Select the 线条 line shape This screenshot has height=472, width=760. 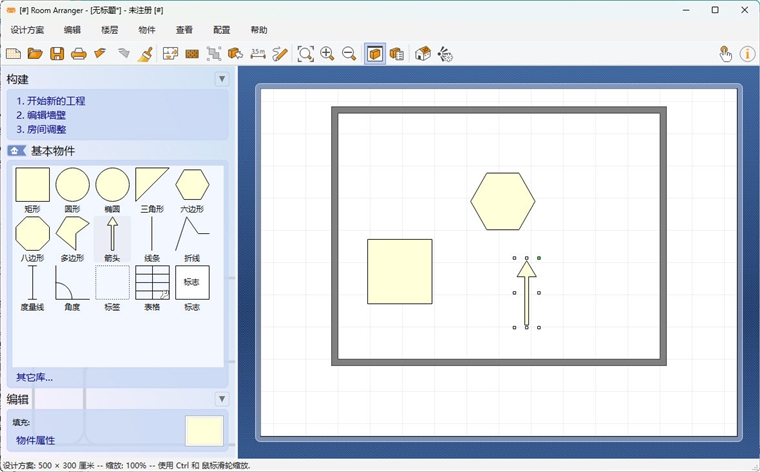152,239
